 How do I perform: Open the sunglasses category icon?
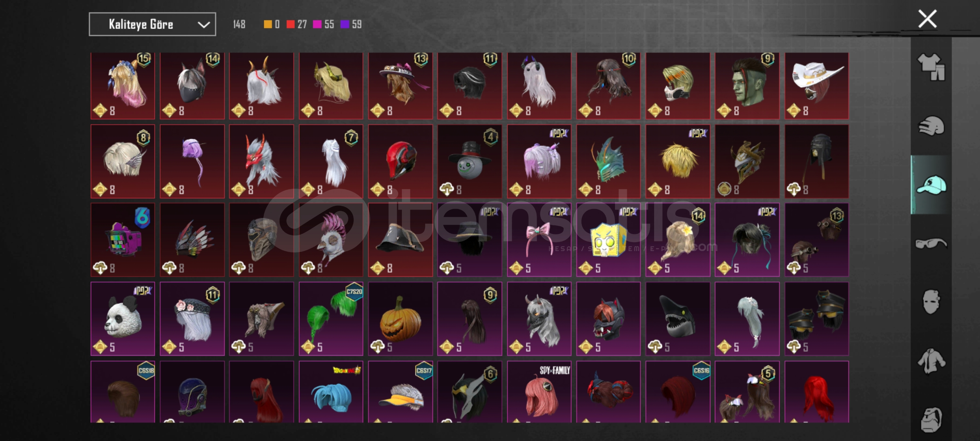pyautogui.click(x=931, y=244)
